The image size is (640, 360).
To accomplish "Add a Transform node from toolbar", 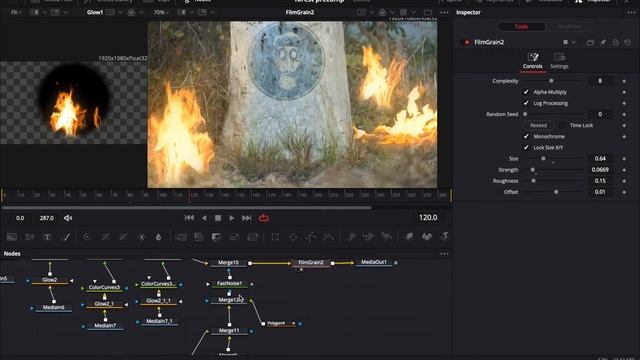I will [x=253, y=237].
